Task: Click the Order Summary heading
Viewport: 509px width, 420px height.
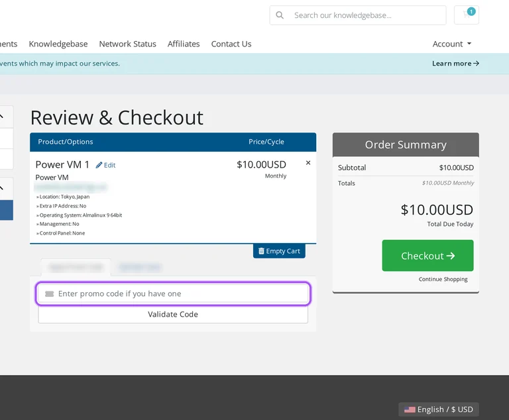Action: 406,145
